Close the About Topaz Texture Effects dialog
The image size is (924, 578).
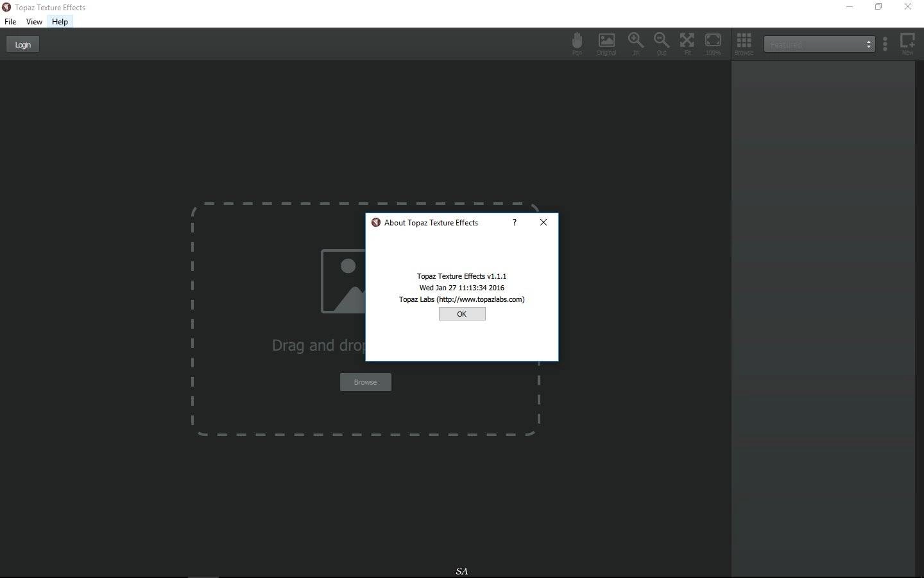(543, 222)
